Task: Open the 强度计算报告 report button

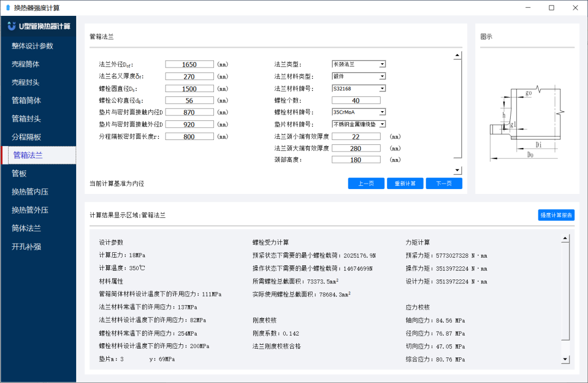Action: click(x=556, y=215)
